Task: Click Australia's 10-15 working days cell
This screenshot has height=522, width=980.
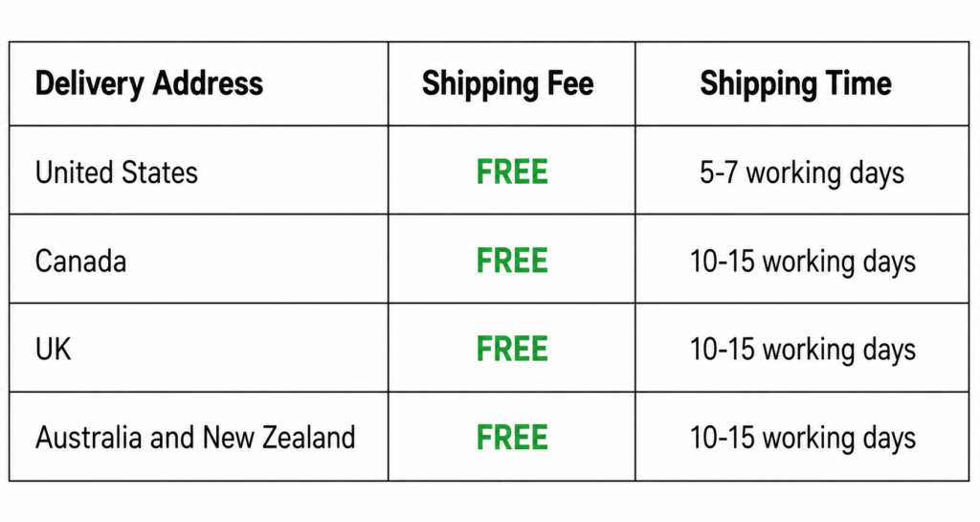Action: [803, 439]
